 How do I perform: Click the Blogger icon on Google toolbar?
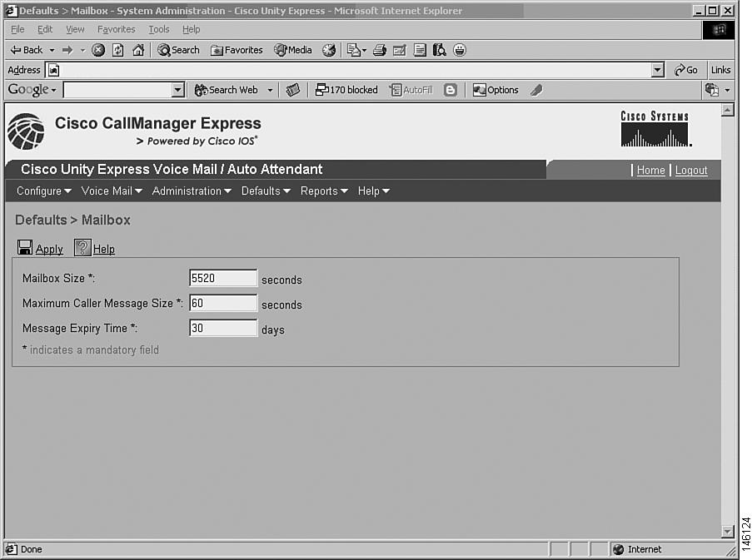[x=451, y=90]
